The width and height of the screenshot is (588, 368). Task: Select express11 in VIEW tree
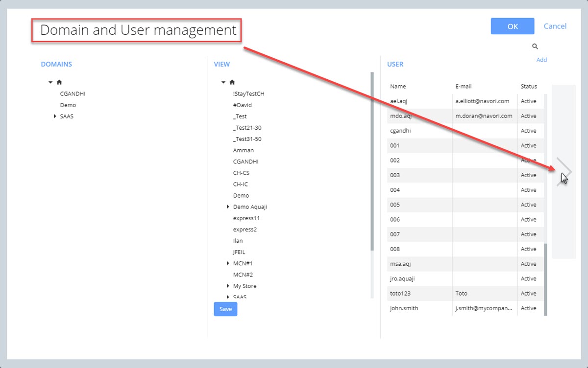[246, 218]
